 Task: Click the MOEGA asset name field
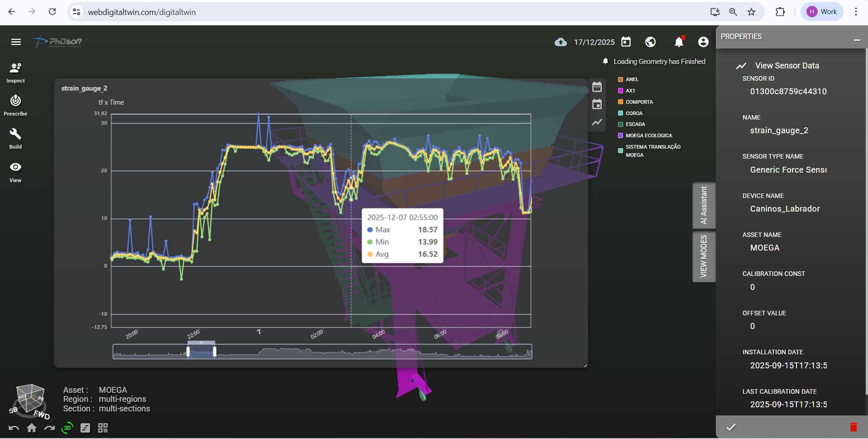(x=788, y=248)
